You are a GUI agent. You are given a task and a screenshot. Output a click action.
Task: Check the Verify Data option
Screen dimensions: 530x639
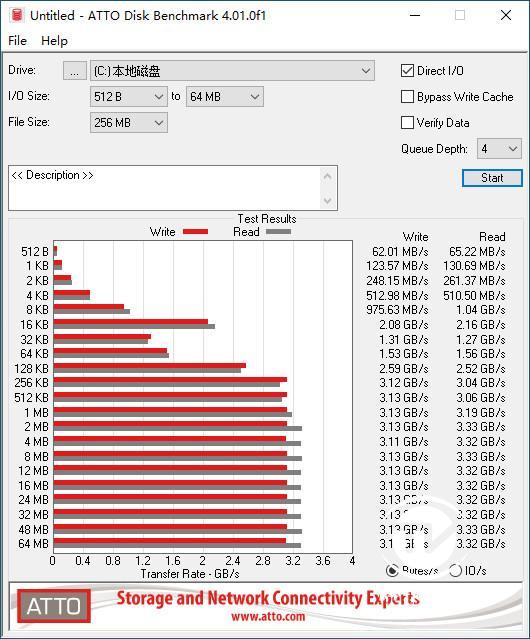click(407, 123)
